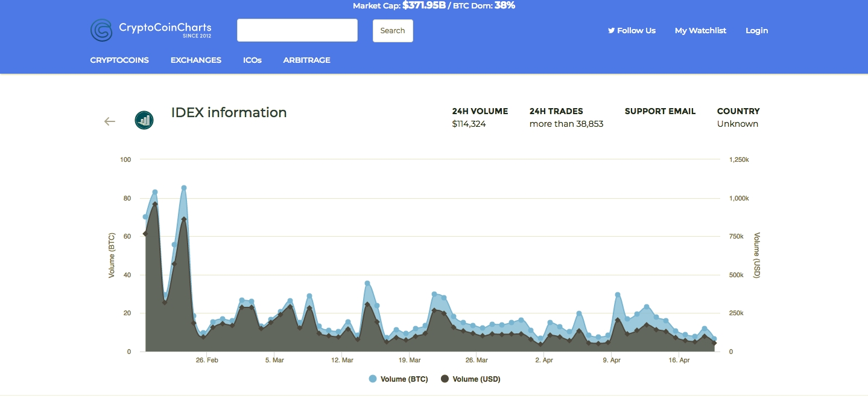Click the Login link
868x398 pixels.
point(757,30)
